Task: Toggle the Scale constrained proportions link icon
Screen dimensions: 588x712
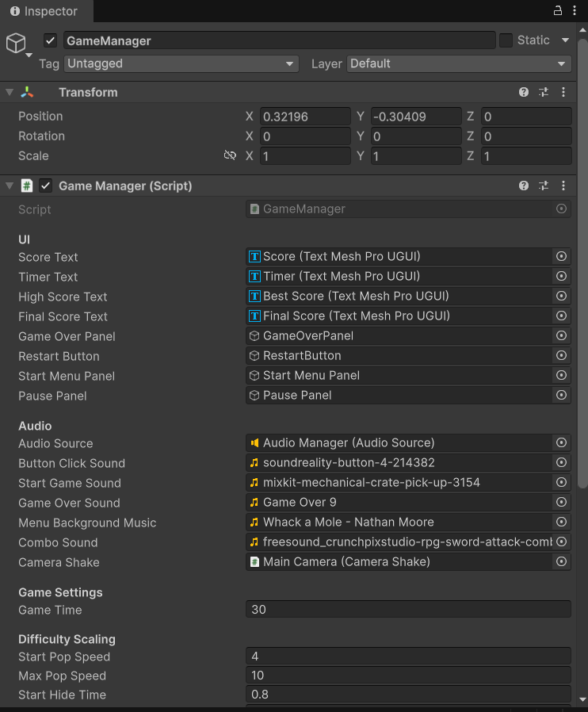Action: (x=230, y=155)
